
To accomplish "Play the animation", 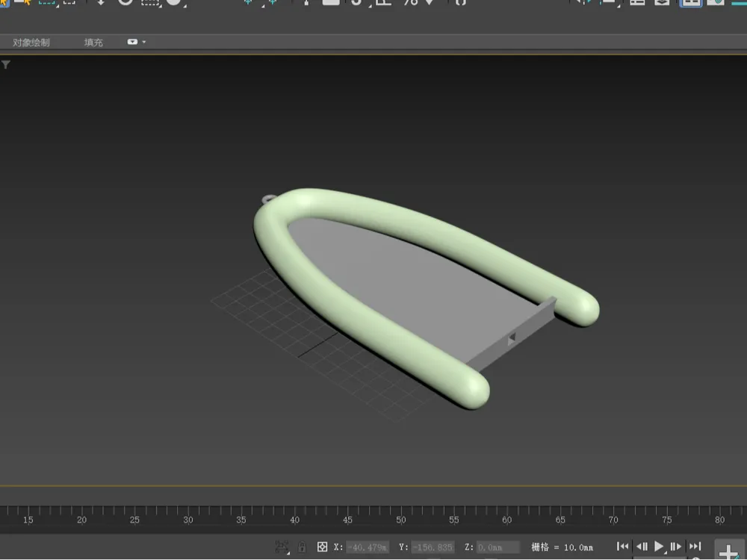I will (659, 547).
